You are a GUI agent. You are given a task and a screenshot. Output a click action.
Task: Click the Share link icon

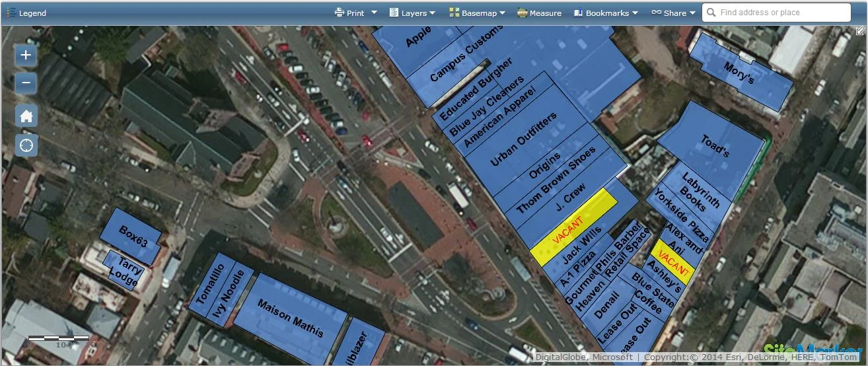[x=656, y=13]
